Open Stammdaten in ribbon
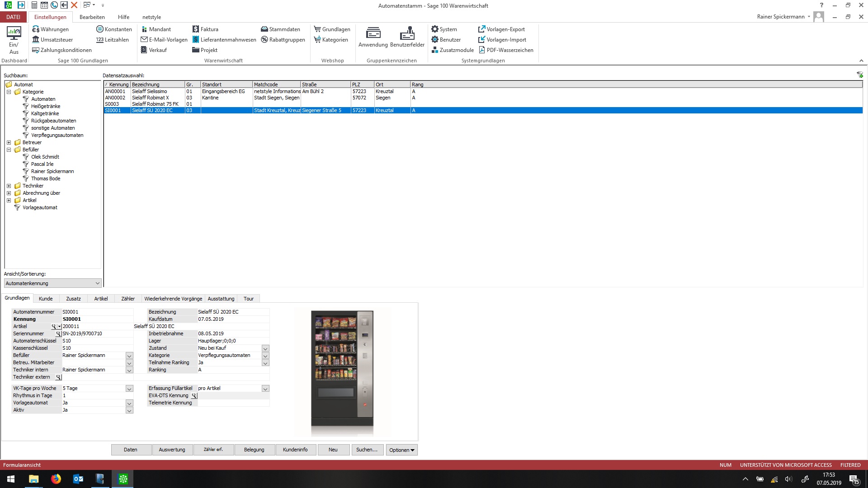 click(280, 29)
